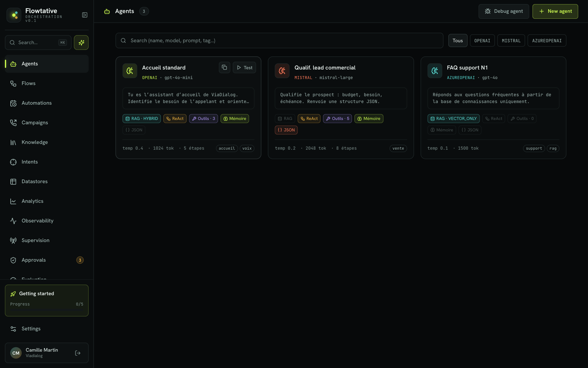This screenshot has height=368, width=588.
Task: Select the Tous filter
Action: [x=458, y=40]
